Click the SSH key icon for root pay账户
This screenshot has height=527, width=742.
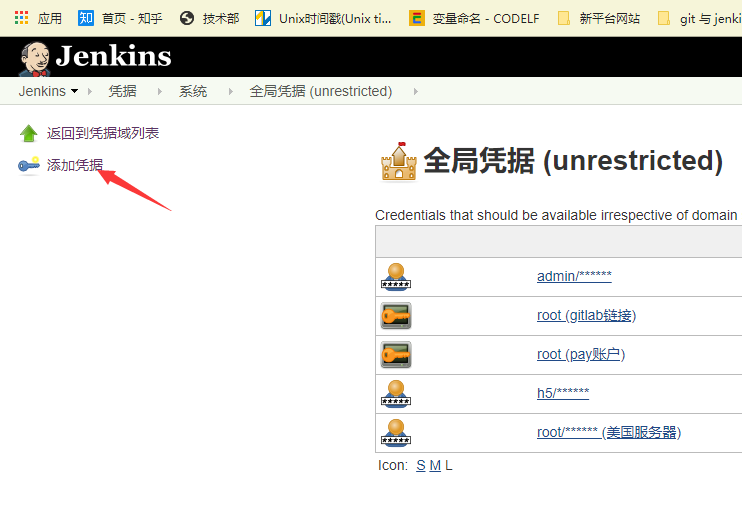(x=396, y=354)
